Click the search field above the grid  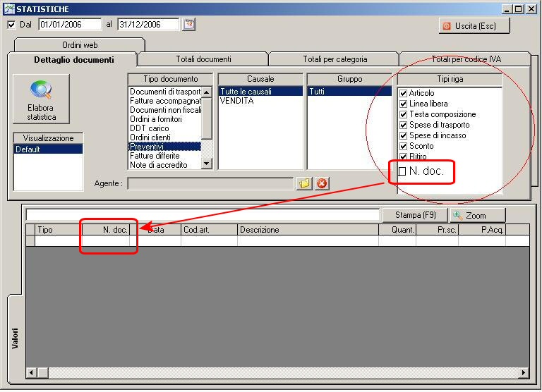click(x=203, y=215)
